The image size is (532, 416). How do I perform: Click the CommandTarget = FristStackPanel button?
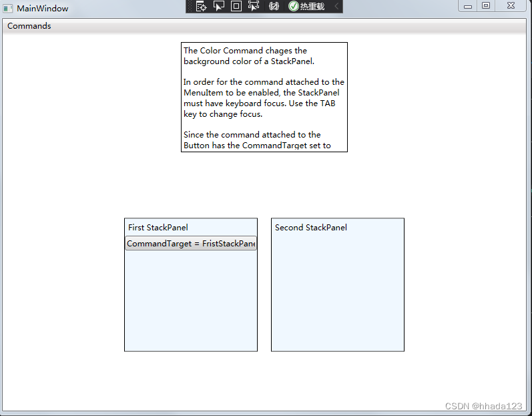click(x=191, y=243)
